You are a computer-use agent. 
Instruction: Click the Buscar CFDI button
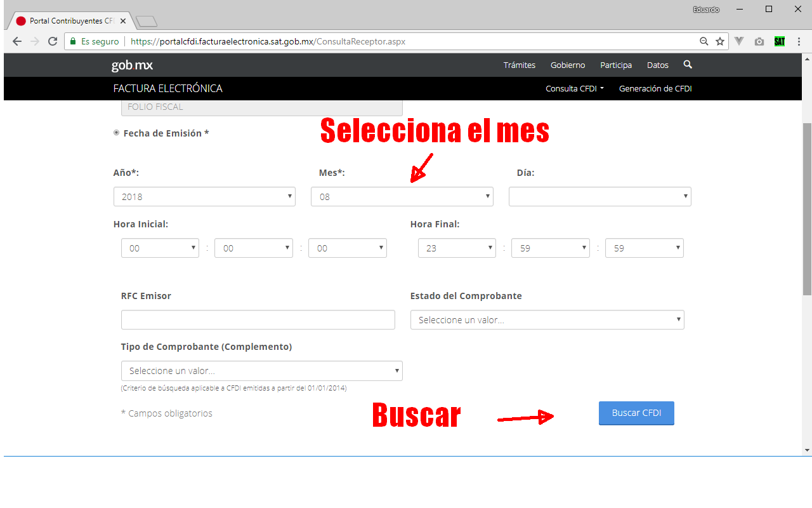[x=636, y=413]
